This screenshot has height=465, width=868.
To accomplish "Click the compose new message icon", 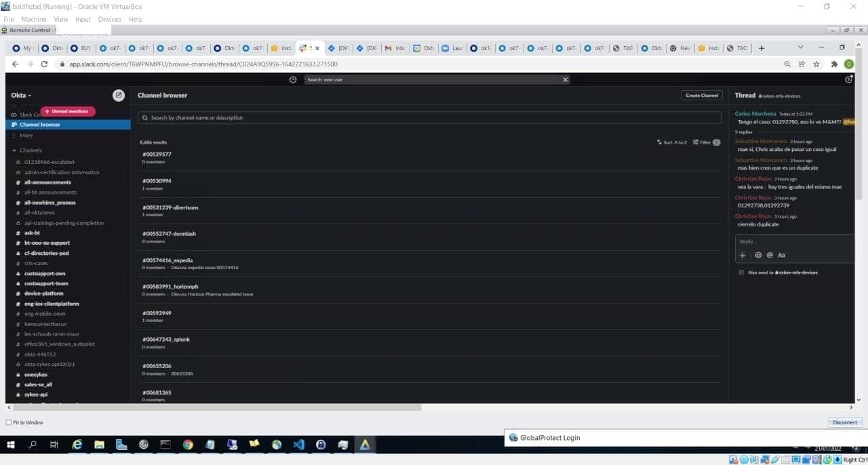I will [x=119, y=96].
